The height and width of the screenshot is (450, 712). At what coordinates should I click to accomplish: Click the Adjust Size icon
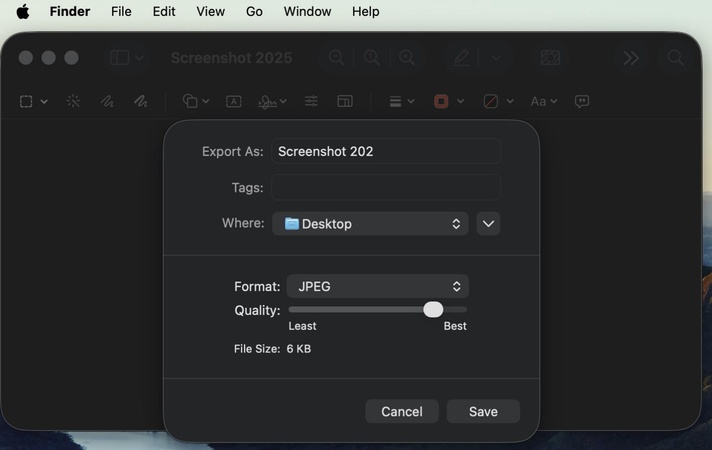tap(345, 101)
